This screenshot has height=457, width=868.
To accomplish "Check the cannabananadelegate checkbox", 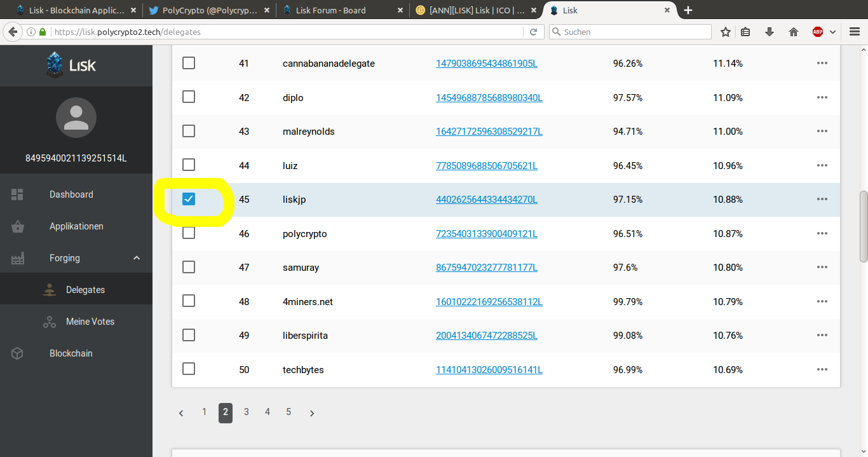I will tap(189, 63).
